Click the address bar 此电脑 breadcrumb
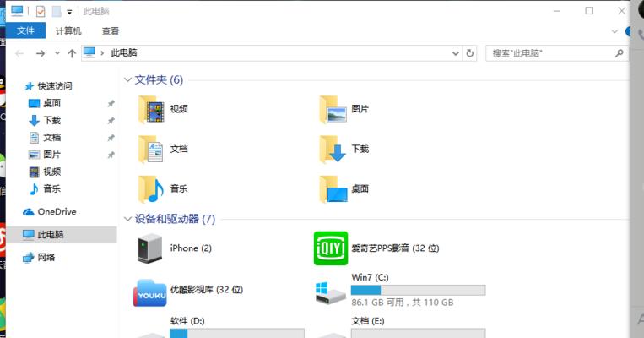This screenshot has height=338, width=644. click(x=124, y=53)
